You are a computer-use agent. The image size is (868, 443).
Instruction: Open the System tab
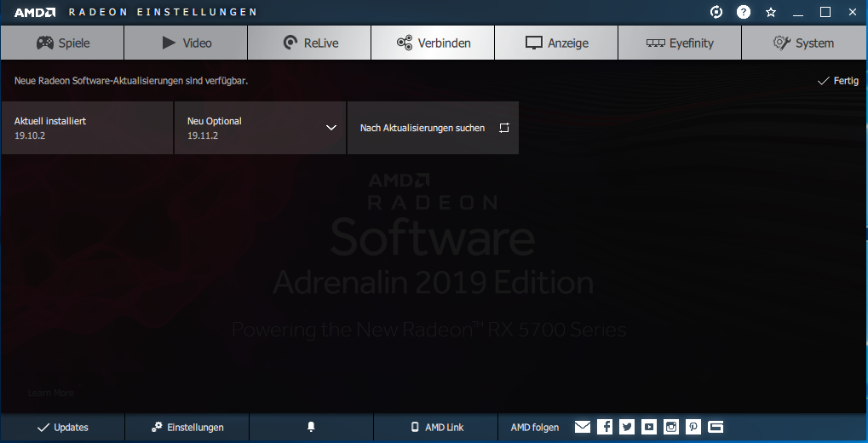point(804,43)
